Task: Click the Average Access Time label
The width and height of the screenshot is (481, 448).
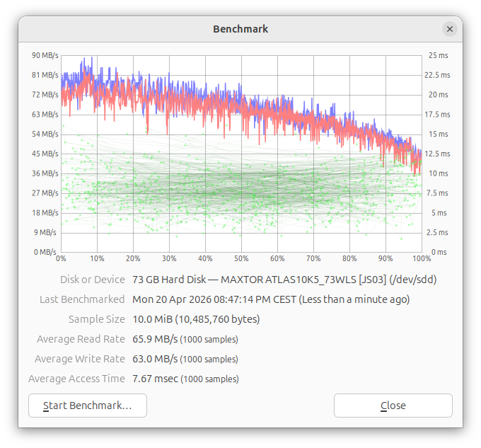Action: click(x=76, y=379)
